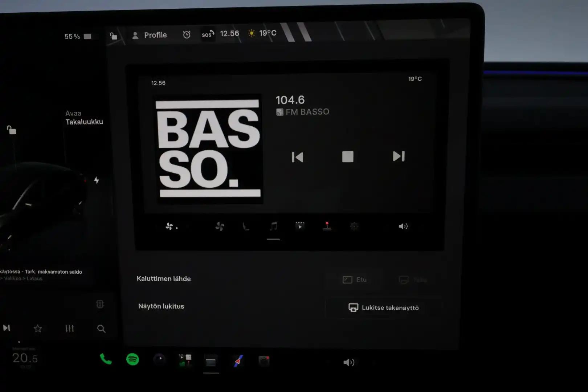Tap the sun weather icon in status bar
Screen dimensions: 588x392
pyautogui.click(x=251, y=33)
